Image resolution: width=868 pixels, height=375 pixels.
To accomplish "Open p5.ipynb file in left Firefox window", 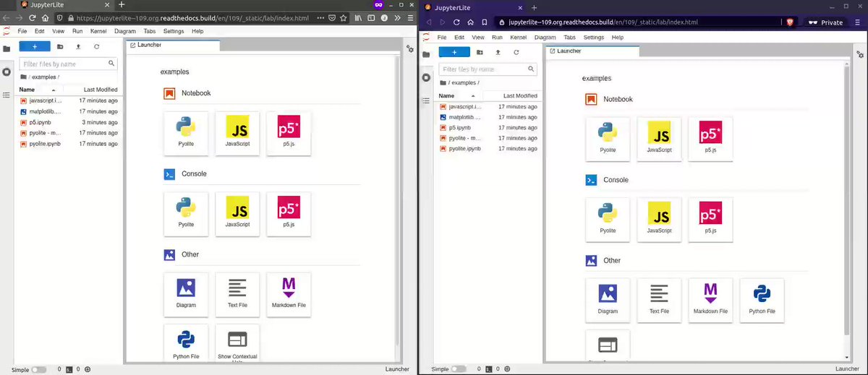I will click(69, 122).
